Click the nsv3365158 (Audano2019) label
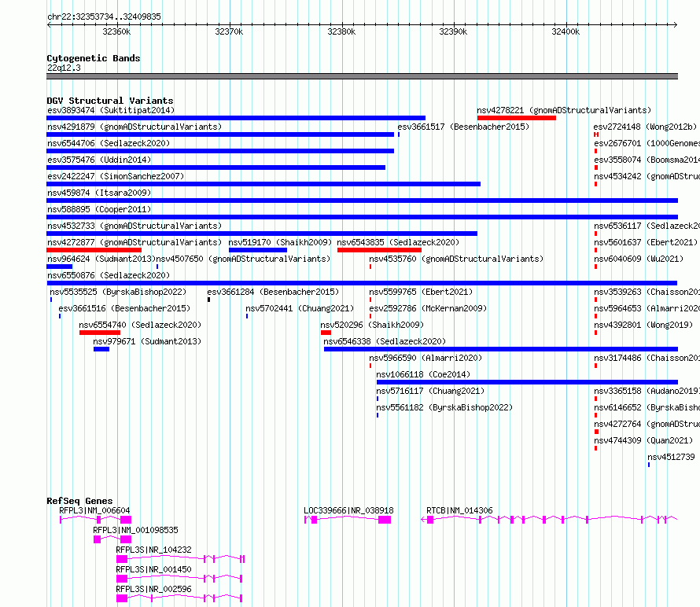The height and width of the screenshot is (607, 700). [647, 391]
